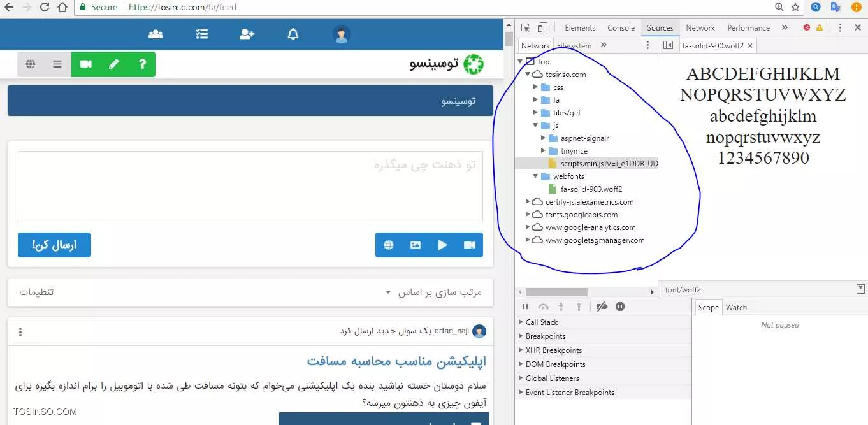The width and height of the screenshot is (868, 425).
Task: Open notifications bell icon
Action: 293,34
